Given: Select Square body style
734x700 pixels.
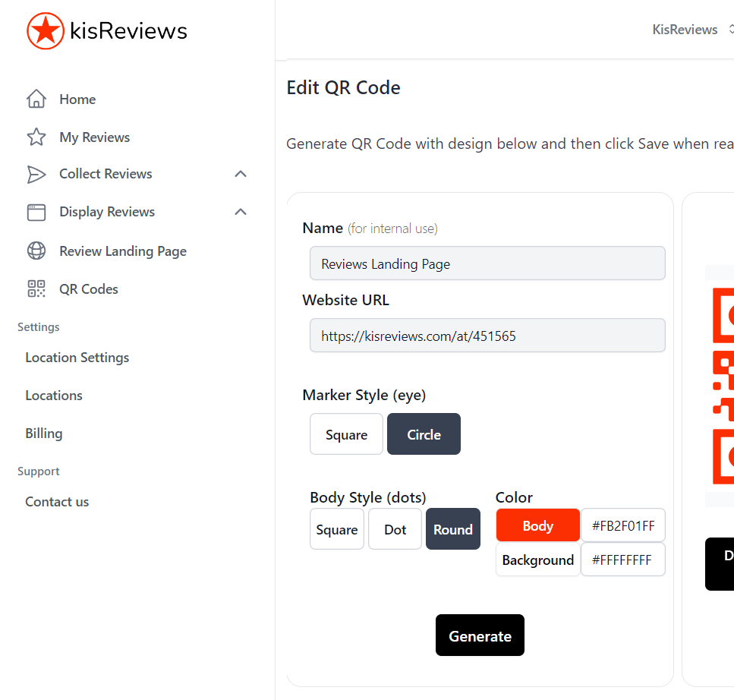Looking at the screenshot, I should tap(337, 529).
